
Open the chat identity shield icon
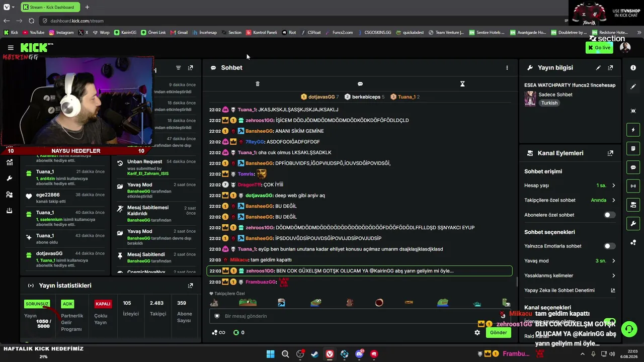tap(217, 316)
